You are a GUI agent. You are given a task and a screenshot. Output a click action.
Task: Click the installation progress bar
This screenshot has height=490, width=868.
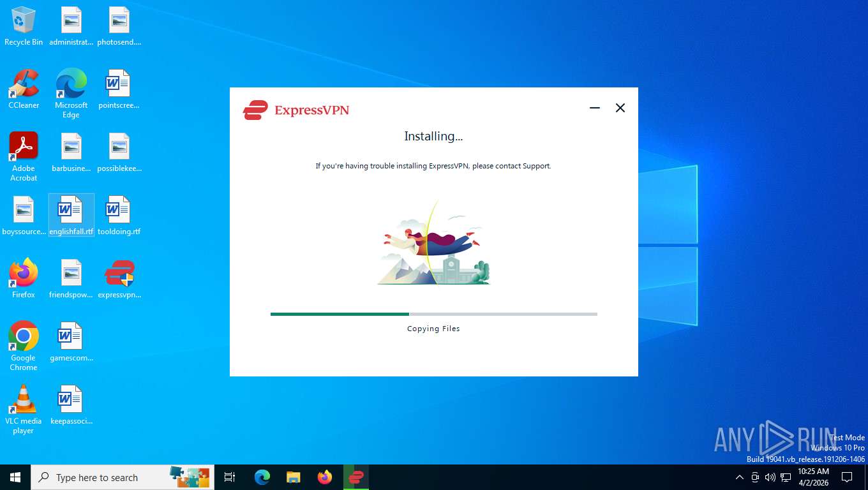pos(434,314)
